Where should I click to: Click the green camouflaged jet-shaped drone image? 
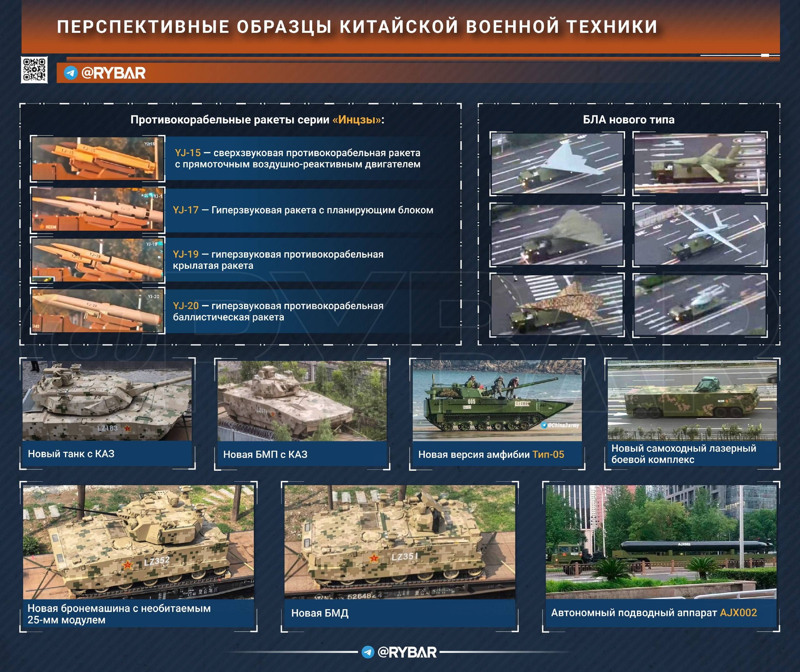click(x=700, y=163)
